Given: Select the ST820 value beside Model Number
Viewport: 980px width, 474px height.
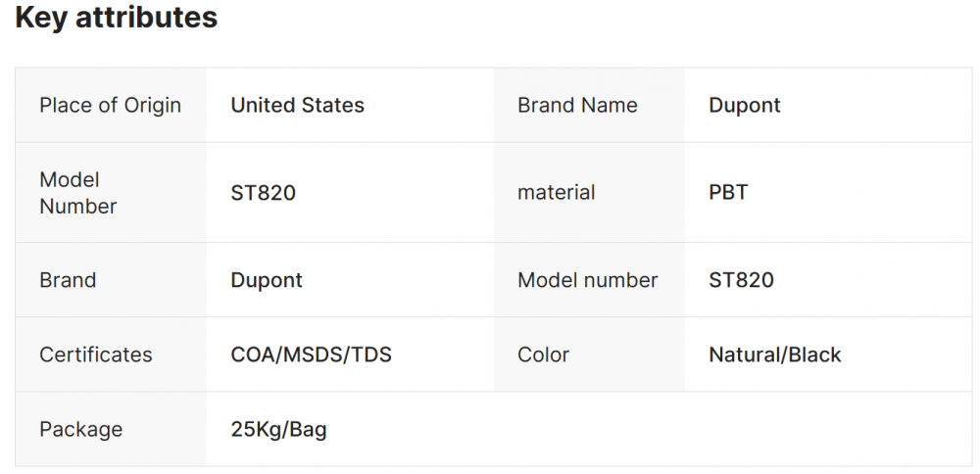Looking at the screenshot, I should point(263,193).
